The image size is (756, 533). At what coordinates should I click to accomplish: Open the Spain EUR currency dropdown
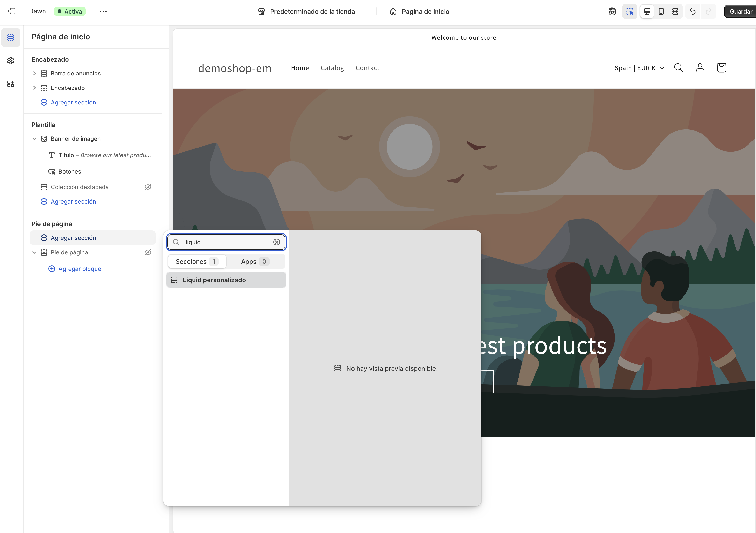[639, 68]
